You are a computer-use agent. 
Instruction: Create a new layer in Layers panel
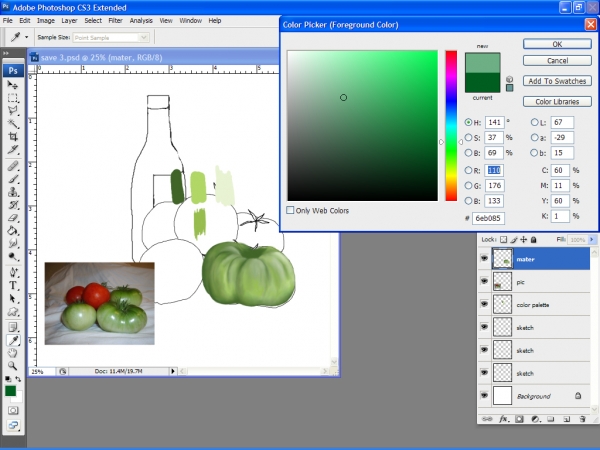tap(567, 419)
